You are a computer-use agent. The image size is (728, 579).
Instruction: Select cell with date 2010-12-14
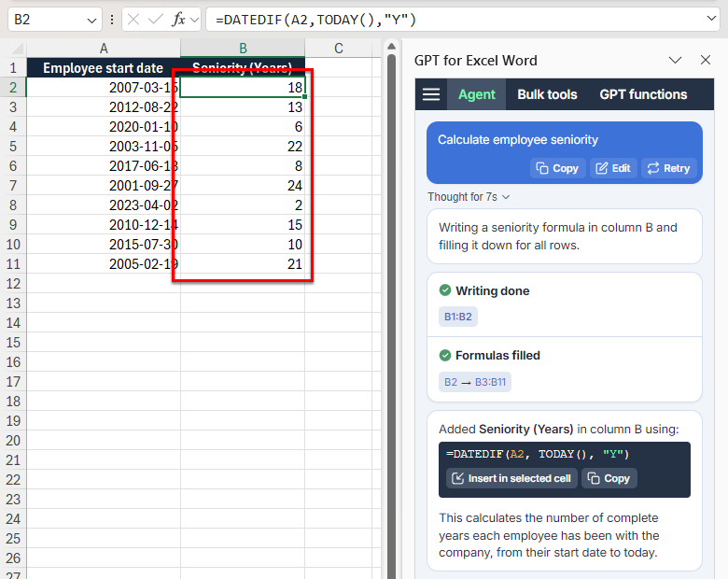pyautogui.click(x=103, y=224)
